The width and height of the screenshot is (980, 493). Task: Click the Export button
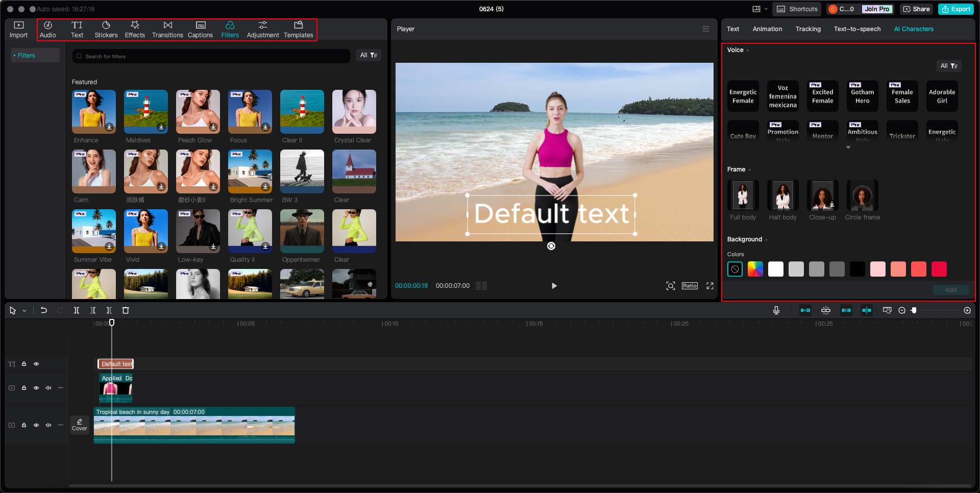click(x=956, y=9)
